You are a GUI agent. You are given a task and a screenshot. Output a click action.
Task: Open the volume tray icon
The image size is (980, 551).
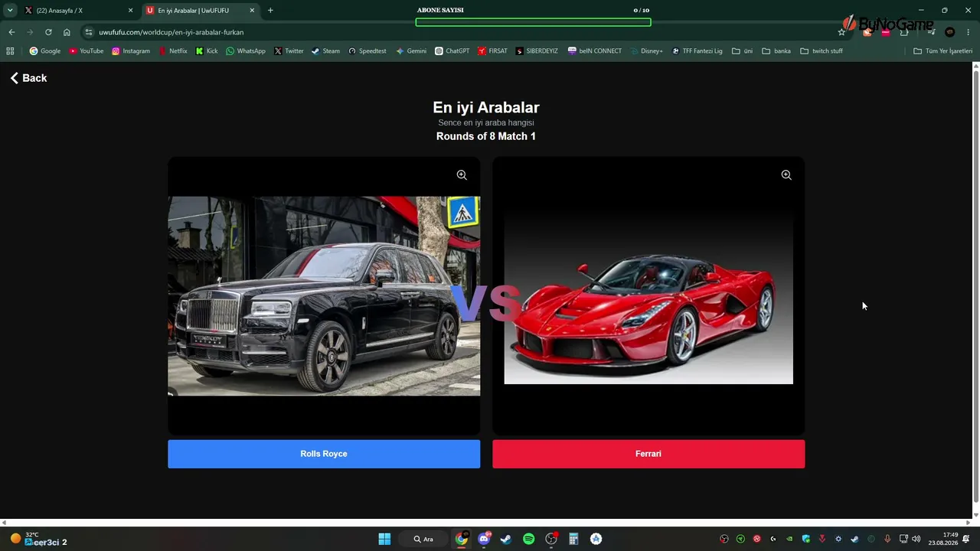916,539
